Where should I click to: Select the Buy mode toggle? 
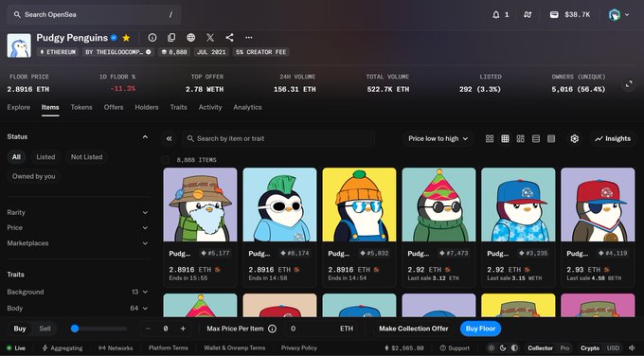pos(20,329)
